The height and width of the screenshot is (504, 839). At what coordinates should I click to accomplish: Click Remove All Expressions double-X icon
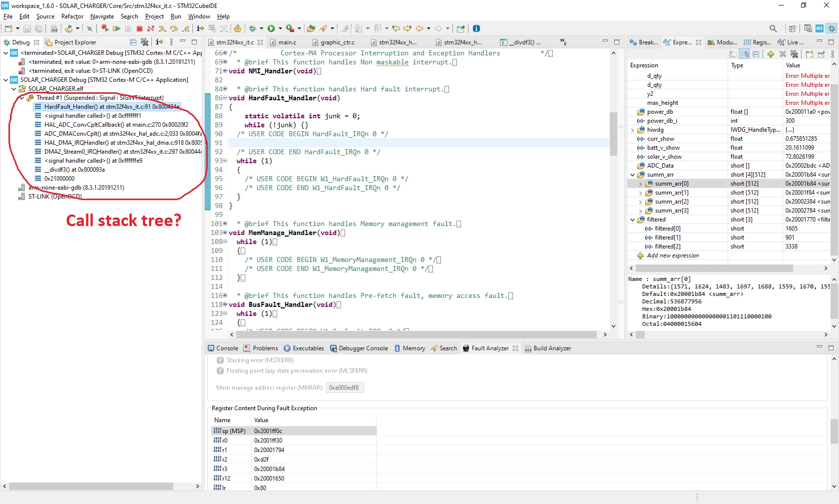pos(794,54)
